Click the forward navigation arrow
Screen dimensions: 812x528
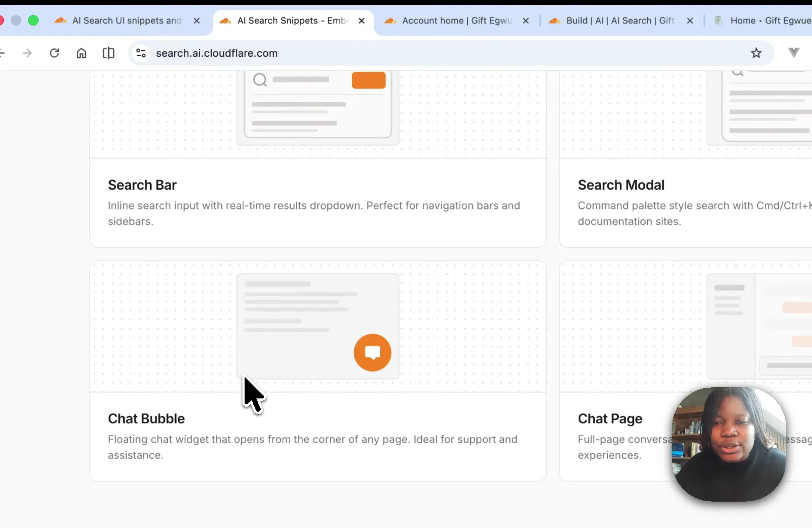(27, 53)
